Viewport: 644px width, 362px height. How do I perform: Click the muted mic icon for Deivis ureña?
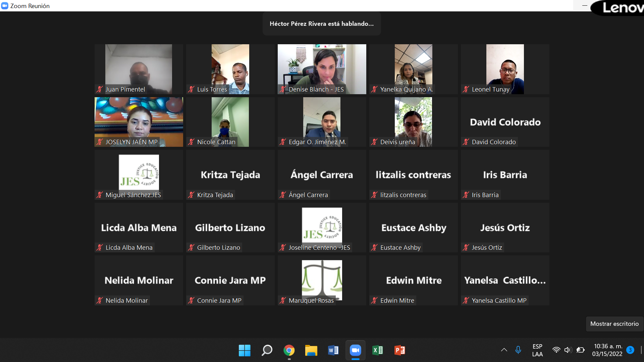pos(374,142)
